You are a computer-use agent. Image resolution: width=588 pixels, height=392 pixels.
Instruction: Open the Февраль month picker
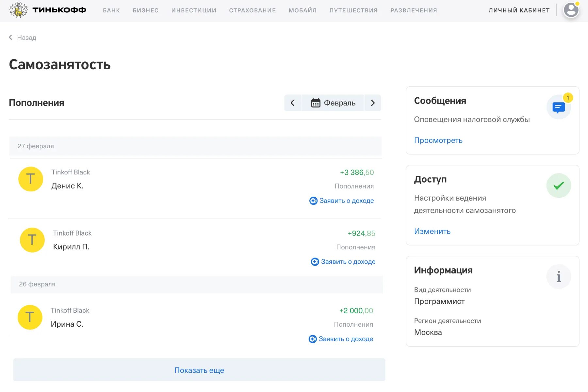coord(333,103)
